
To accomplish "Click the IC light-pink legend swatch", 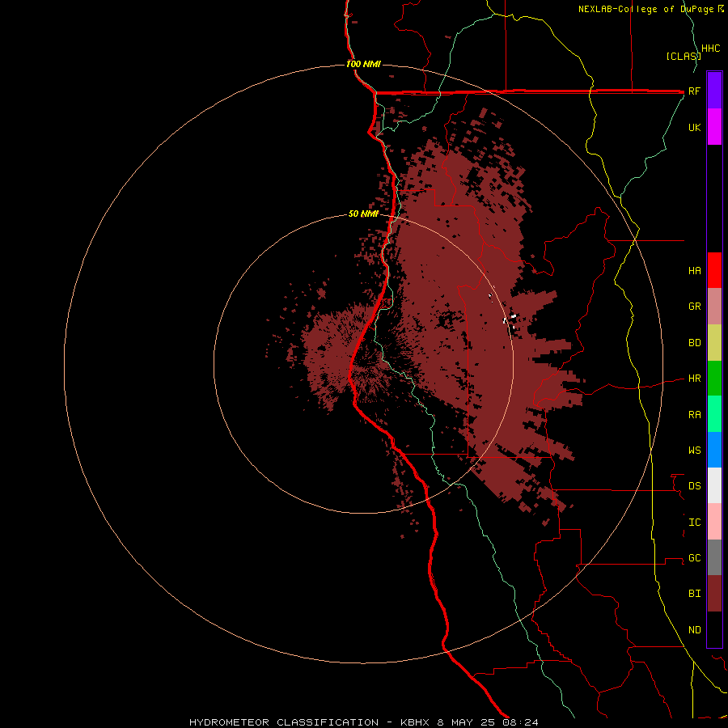I will (714, 522).
